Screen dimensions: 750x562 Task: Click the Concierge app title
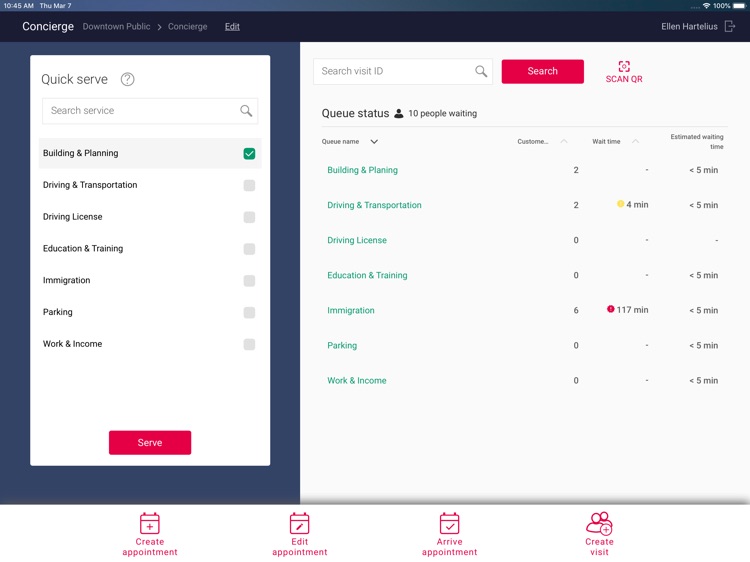click(x=48, y=26)
